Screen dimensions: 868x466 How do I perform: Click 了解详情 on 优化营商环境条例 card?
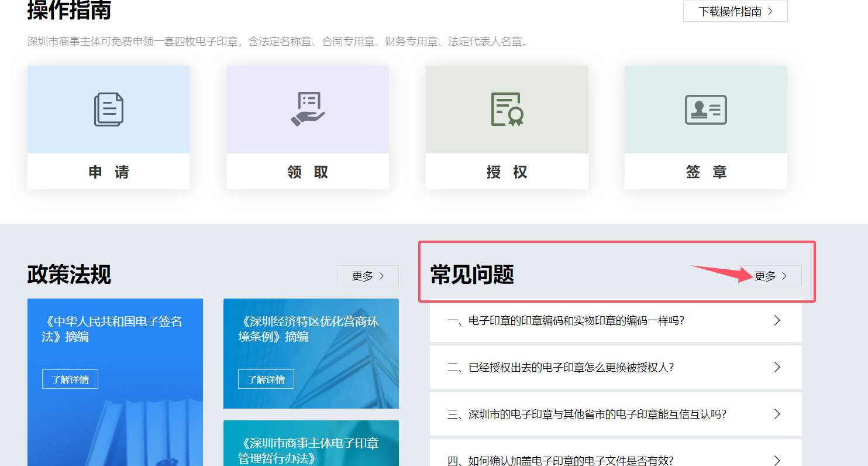(x=266, y=379)
